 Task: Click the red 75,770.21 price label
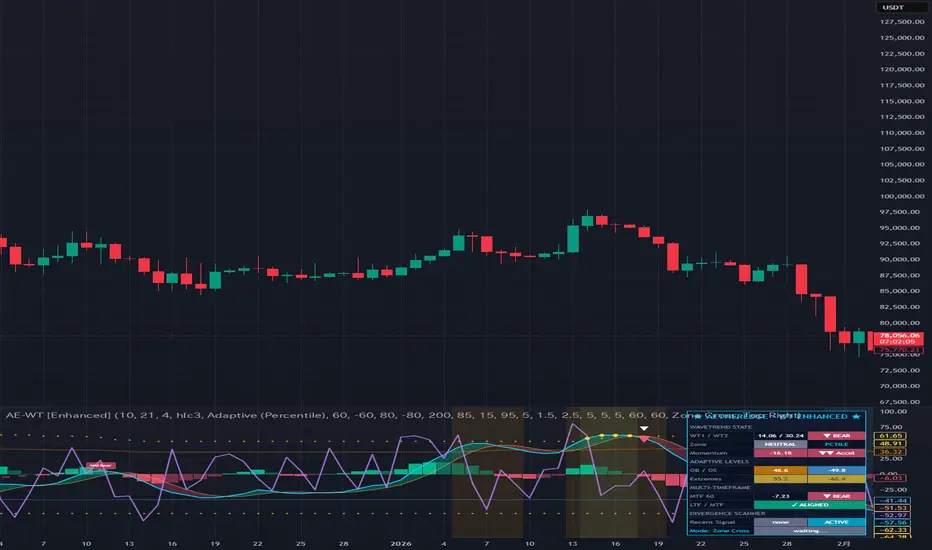tap(899, 350)
